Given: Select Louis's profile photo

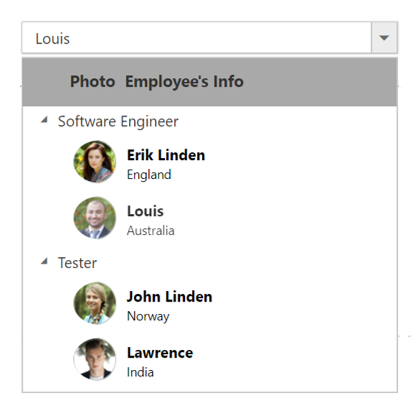Looking at the screenshot, I should point(95,218).
